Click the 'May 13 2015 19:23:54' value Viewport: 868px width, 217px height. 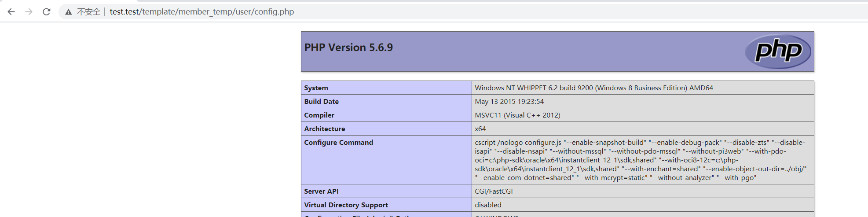point(509,102)
